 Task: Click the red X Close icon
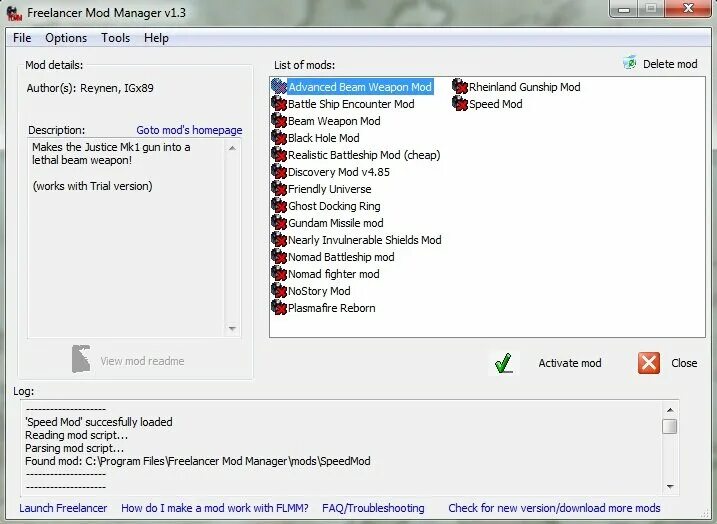pos(649,363)
